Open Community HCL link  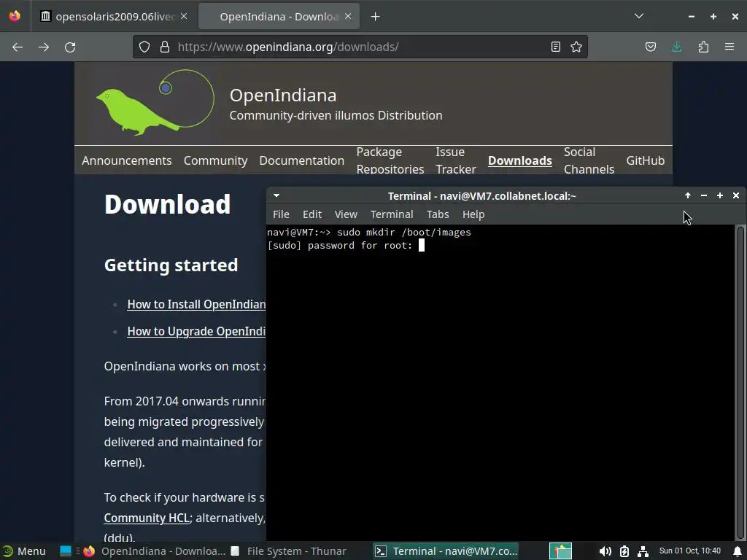(147, 518)
